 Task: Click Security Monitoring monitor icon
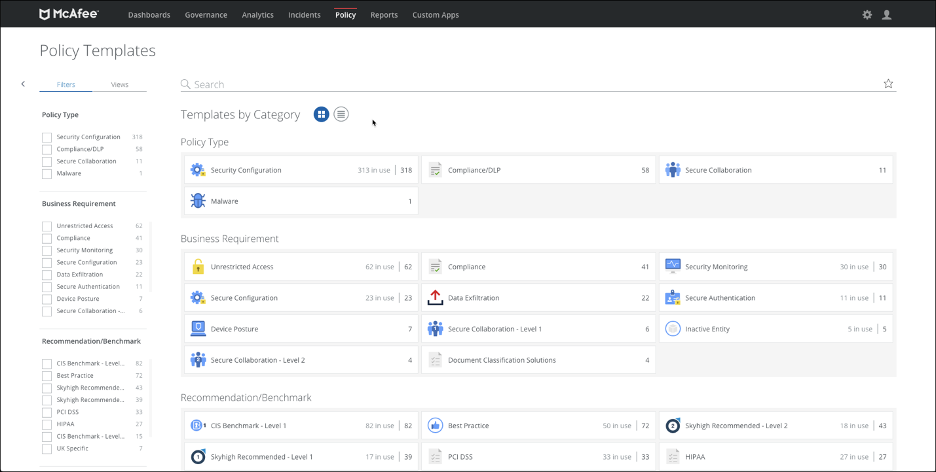[x=673, y=267]
